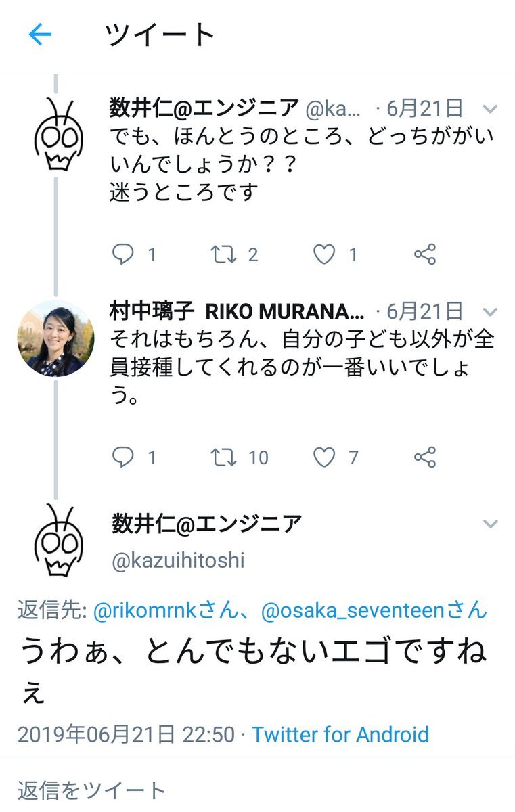
Task: Like the first tweet by 数井仁
Action: click(x=324, y=254)
